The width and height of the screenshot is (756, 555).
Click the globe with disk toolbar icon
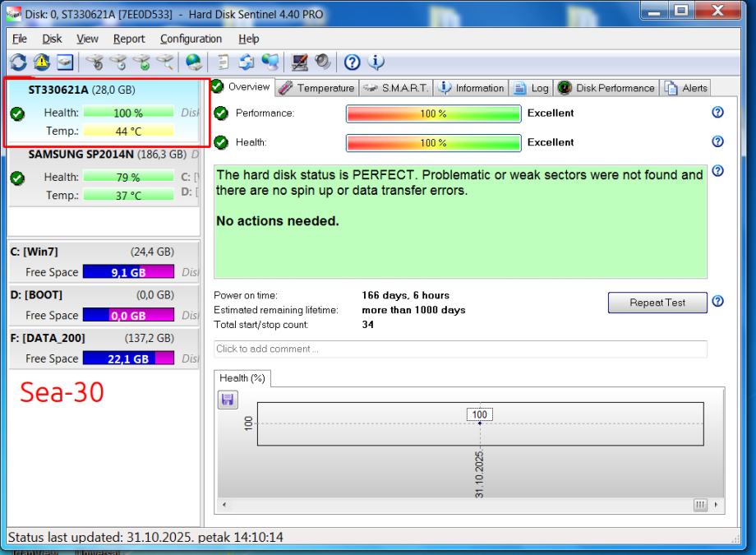point(194,62)
